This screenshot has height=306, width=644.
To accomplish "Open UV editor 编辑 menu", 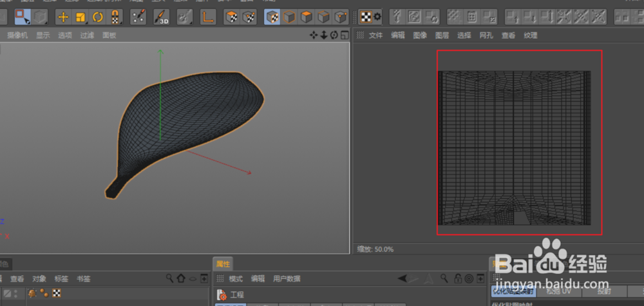I will pos(398,35).
